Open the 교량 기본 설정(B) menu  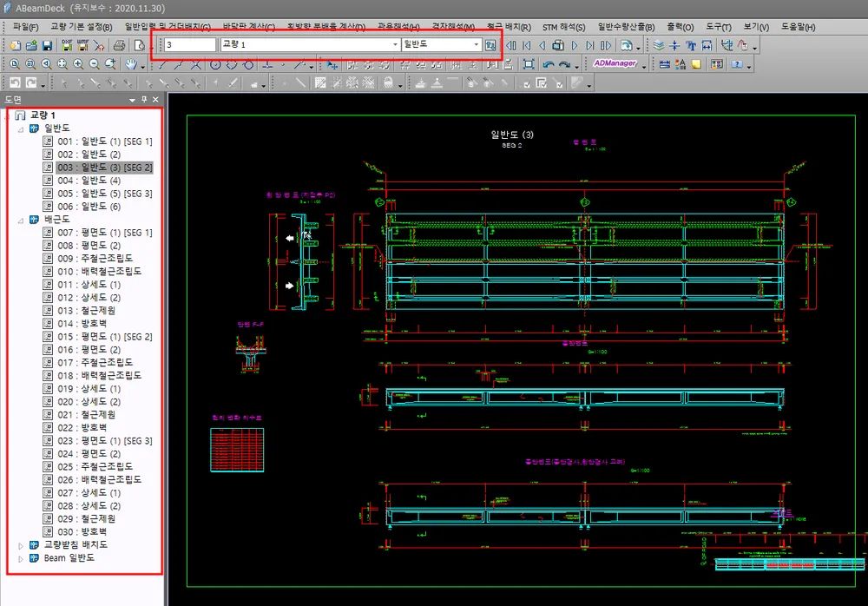click(x=82, y=27)
